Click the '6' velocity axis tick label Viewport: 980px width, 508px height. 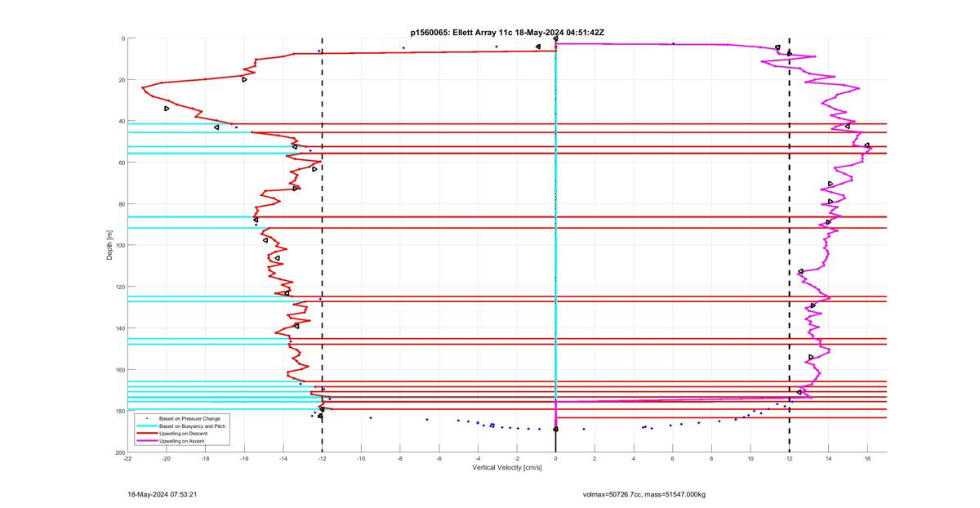[673, 458]
